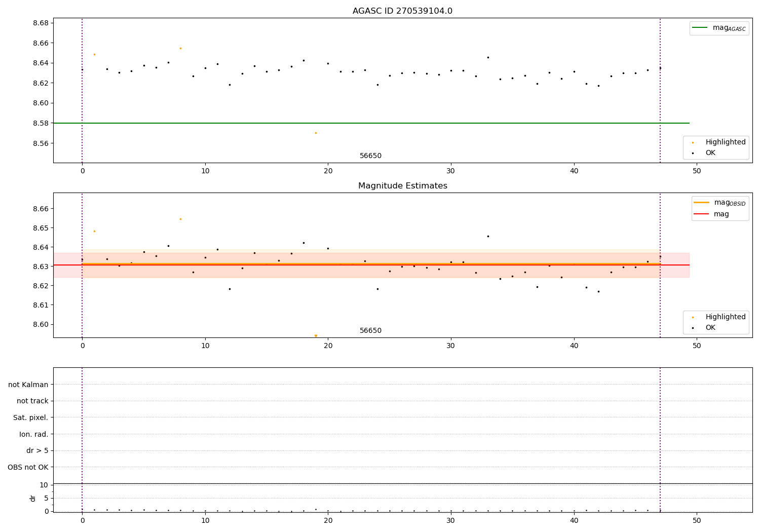Click the "OBS not OK" axis label

pos(28,467)
